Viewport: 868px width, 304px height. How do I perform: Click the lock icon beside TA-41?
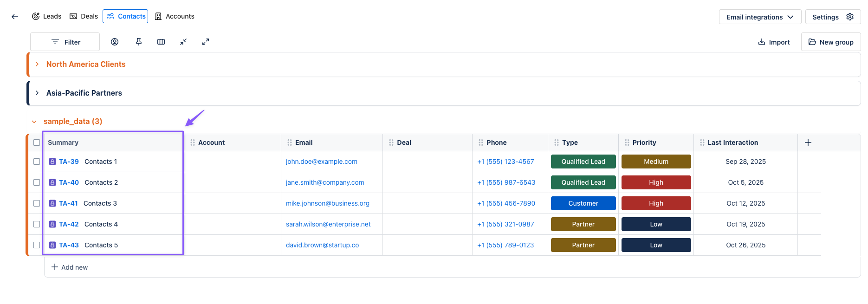[52, 203]
